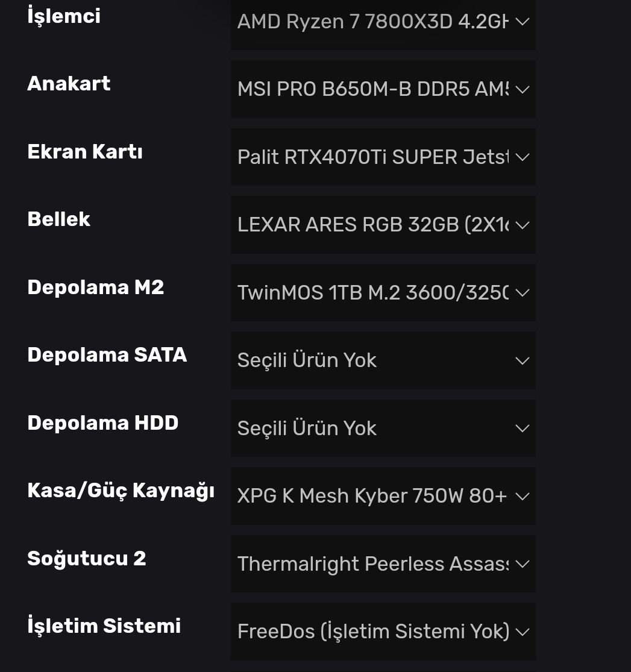Open the Soğutucu 2 Thermalright Peerless dropdown
This screenshot has width=631, height=672.
tap(372, 564)
